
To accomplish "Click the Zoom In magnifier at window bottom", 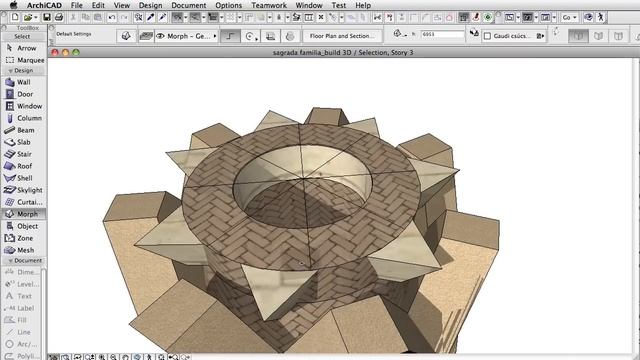I will click(x=102, y=357).
